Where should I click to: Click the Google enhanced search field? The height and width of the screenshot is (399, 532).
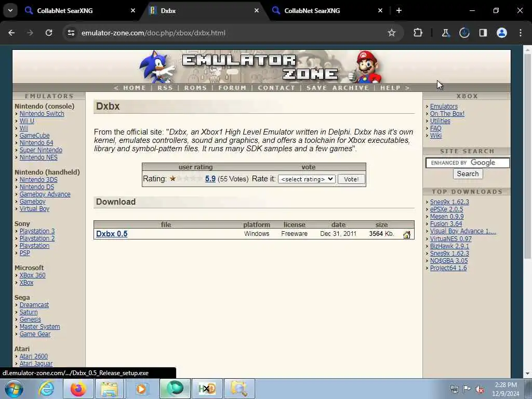[468, 163]
